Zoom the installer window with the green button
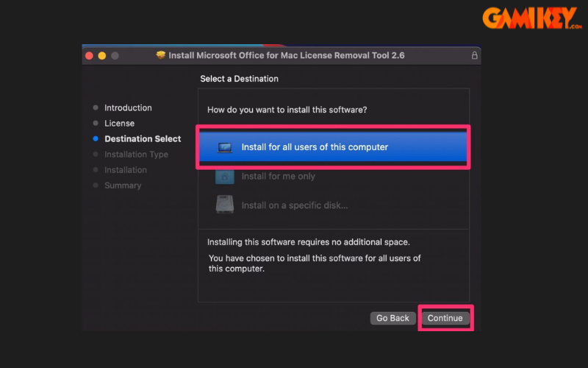 (x=115, y=56)
